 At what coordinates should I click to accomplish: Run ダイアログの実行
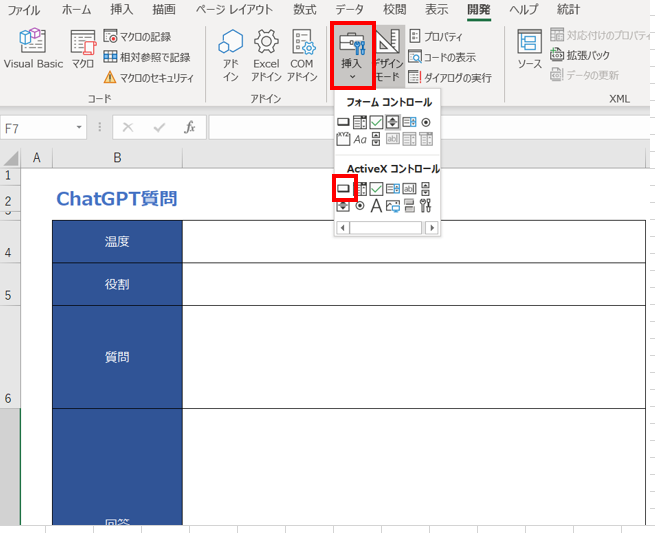[449, 77]
